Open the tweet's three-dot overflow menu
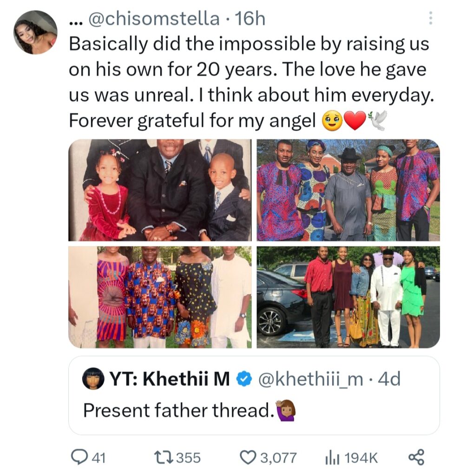Screen dimensions: 453x476 pos(430,18)
